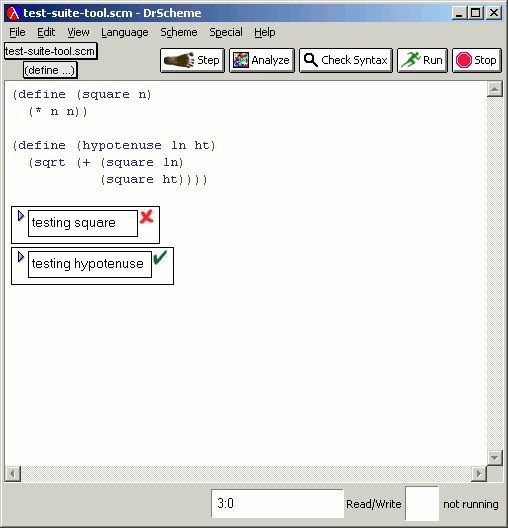The width and height of the screenshot is (508, 528).
Task: Open the File menu
Action: (17, 32)
